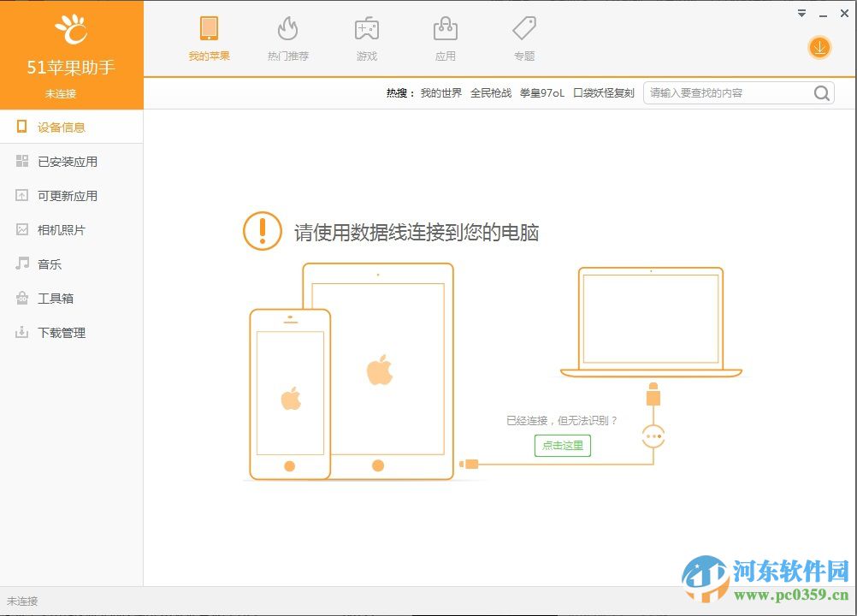Open the download manager circle button

pos(819,48)
